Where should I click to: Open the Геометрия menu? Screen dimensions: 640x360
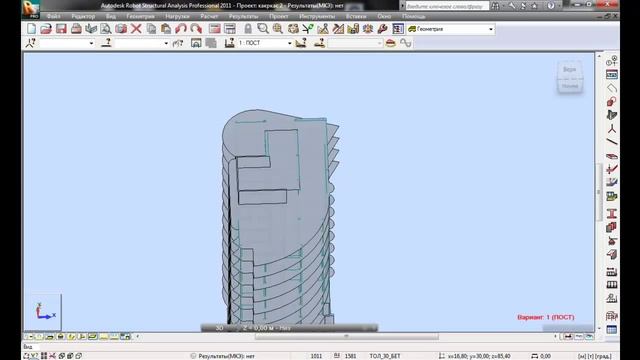pos(140,16)
